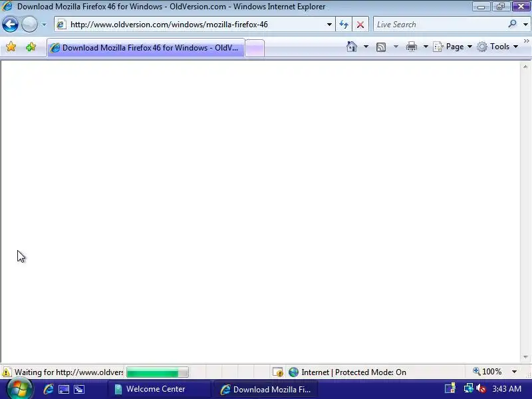Click the privacy report icon in status bar
This screenshot has width=532, height=399.
278,372
